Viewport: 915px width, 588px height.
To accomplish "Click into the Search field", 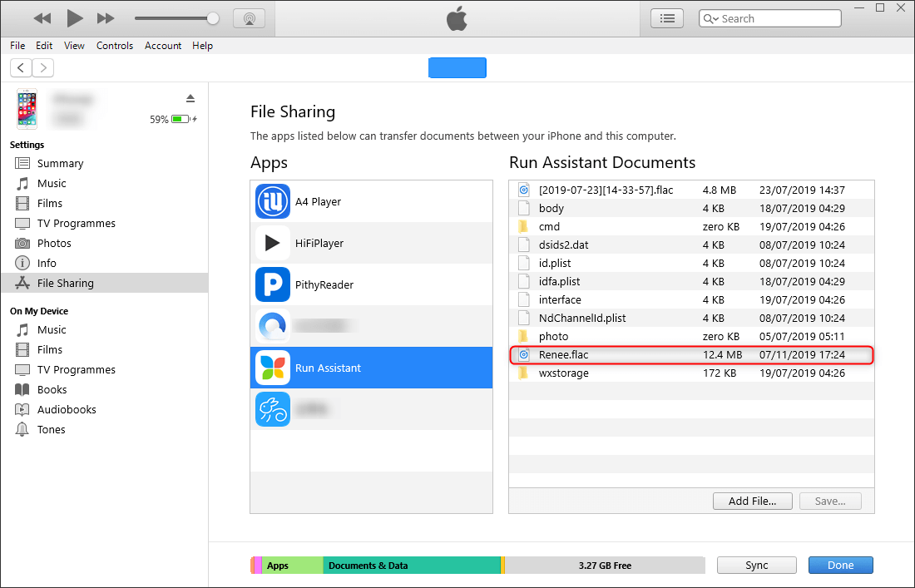I will (x=769, y=18).
